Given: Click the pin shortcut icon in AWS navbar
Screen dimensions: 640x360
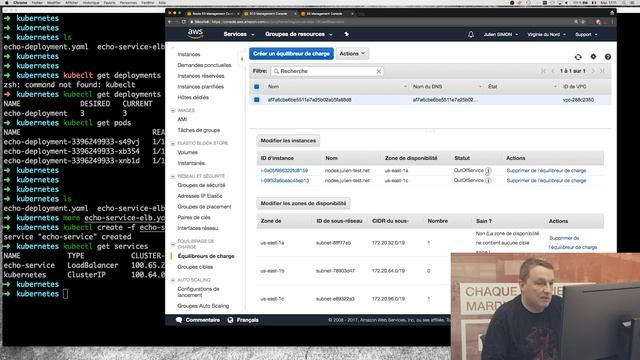Looking at the screenshot, I should (347, 34).
